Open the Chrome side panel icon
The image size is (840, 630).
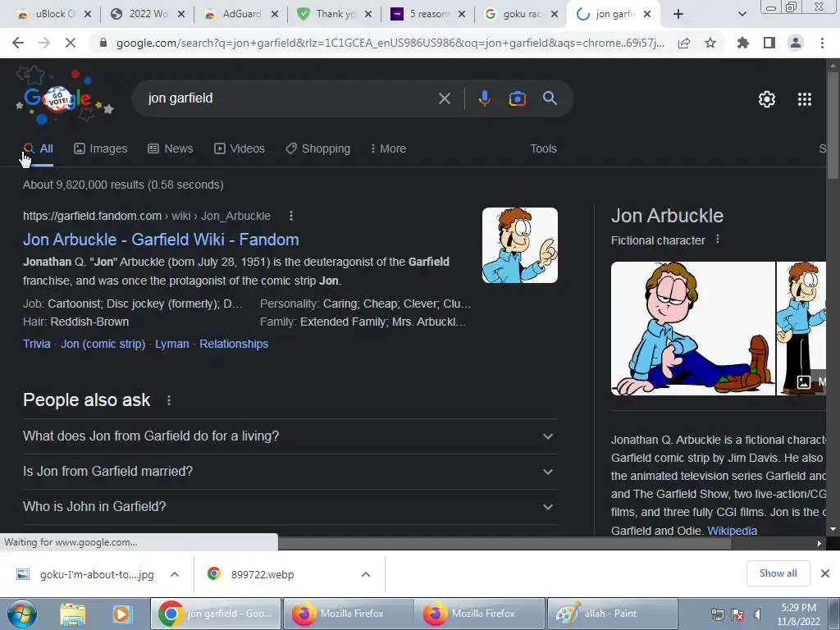769,43
